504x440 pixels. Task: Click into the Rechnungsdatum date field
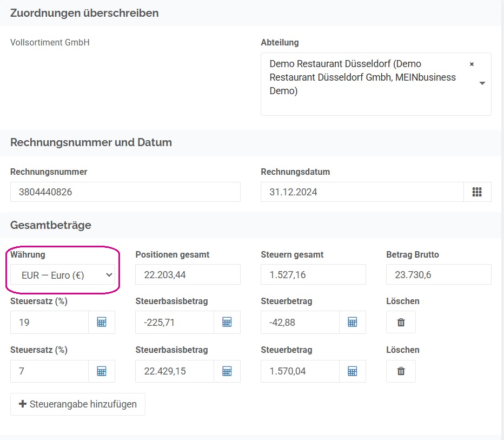pos(362,192)
